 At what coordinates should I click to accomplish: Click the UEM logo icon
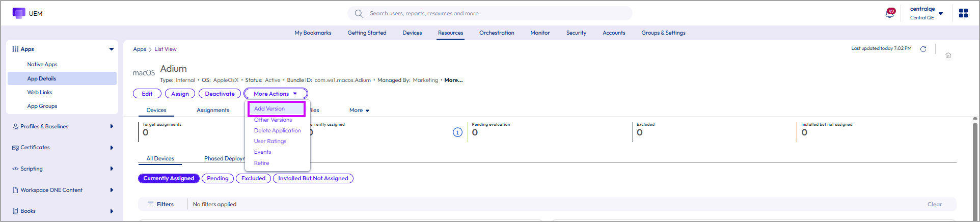point(19,13)
